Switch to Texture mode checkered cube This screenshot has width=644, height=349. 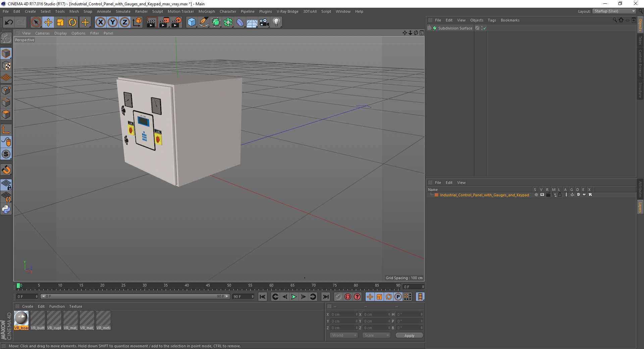click(6, 65)
